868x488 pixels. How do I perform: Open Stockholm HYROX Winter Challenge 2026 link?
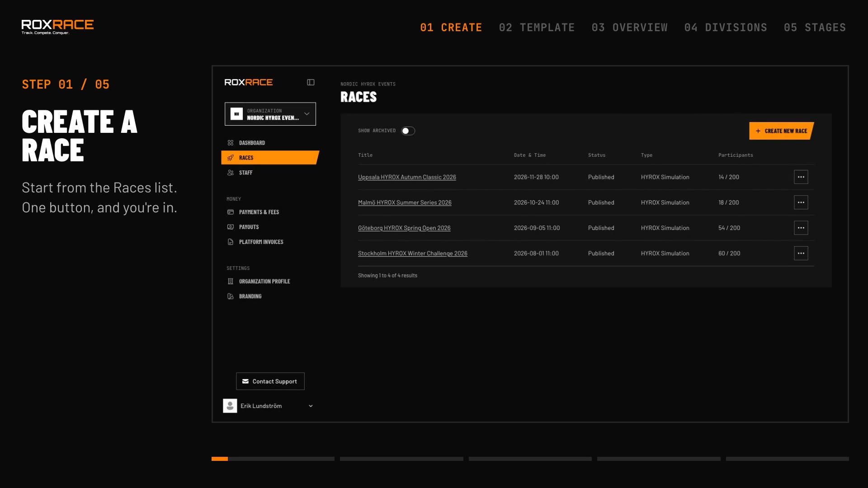coord(413,253)
